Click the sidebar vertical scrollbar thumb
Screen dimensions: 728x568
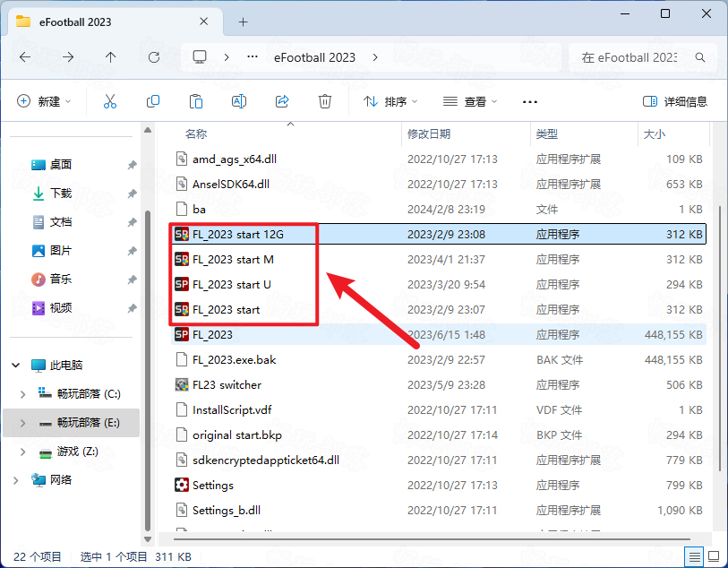[x=148, y=370]
